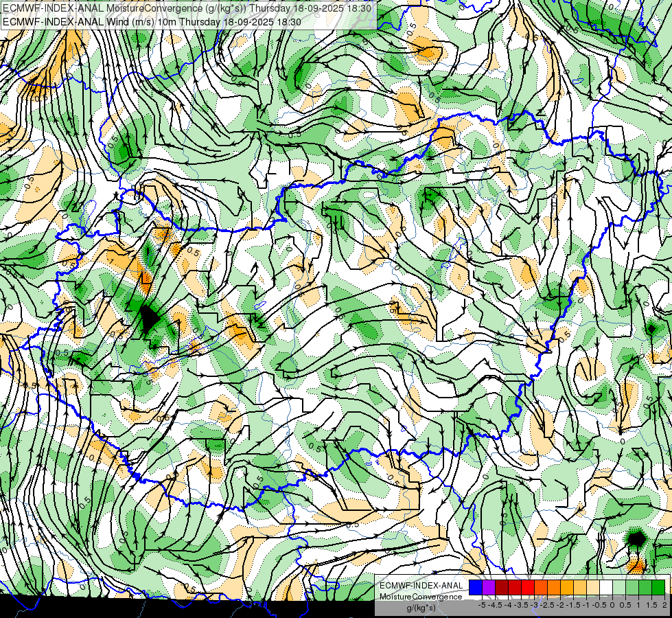This screenshot has width=672, height=618.
Task: Select the purple legend color box
Action: click(x=489, y=587)
